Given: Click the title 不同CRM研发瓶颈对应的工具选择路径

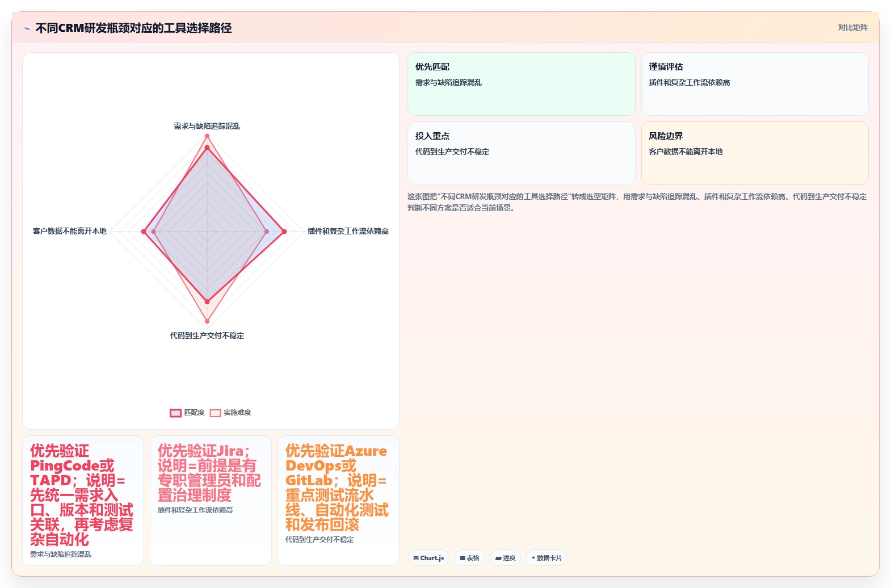Looking at the screenshot, I should point(133,28).
